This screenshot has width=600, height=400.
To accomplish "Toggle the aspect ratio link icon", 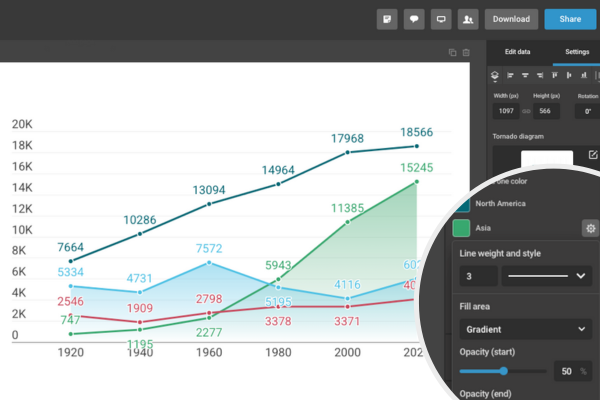I will click(x=526, y=111).
